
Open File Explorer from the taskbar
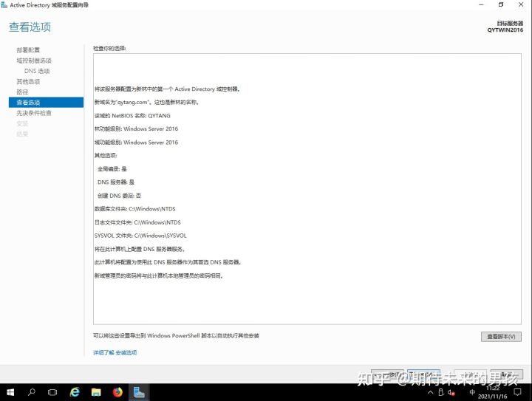tap(96, 392)
